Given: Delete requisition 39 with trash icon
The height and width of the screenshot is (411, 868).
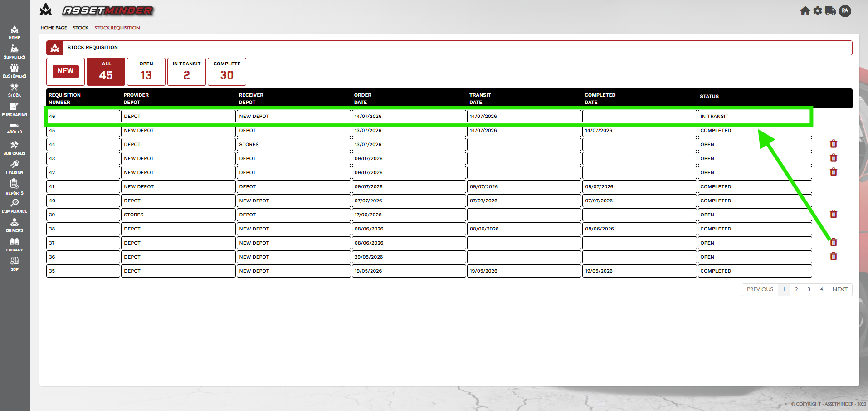Looking at the screenshot, I should tap(834, 214).
